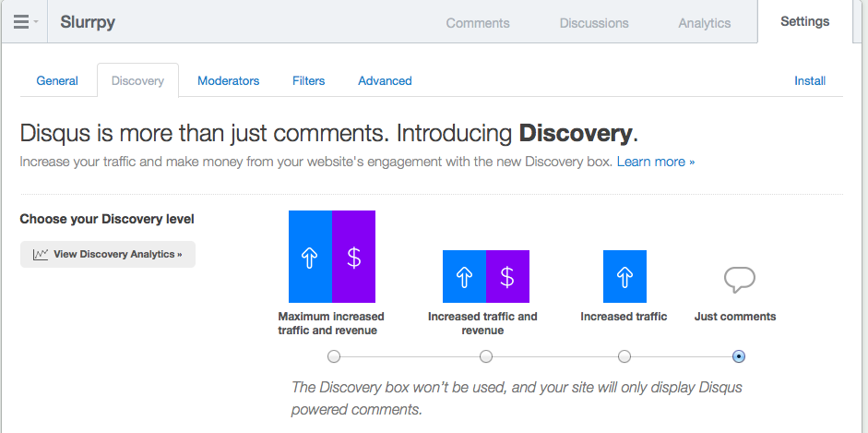This screenshot has height=433, width=868.
Task: Switch to the General settings tab
Action: (x=57, y=81)
